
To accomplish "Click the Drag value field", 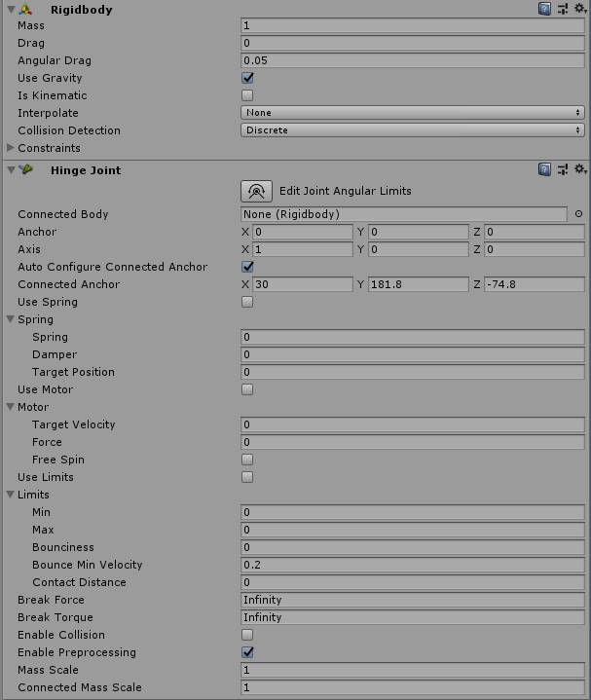I will click(413, 43).
